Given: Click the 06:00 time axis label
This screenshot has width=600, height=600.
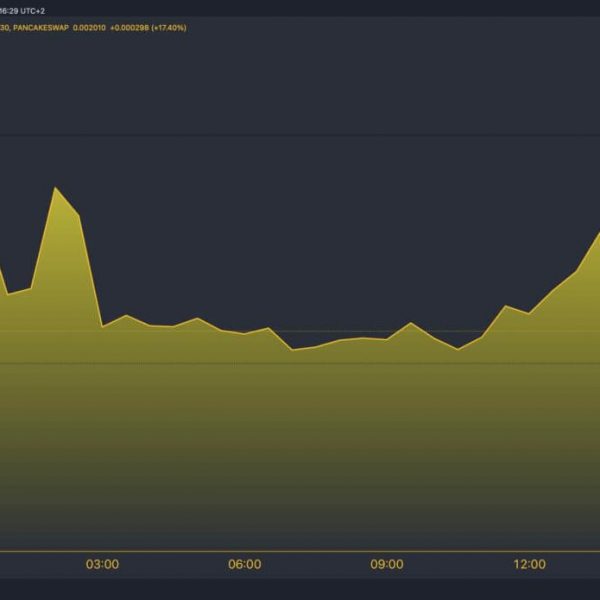Looking at the screenshot, I should click(x=245, y=564).
